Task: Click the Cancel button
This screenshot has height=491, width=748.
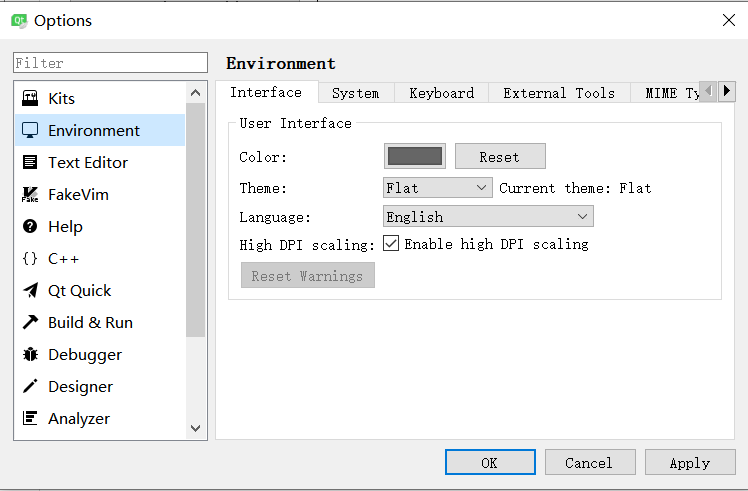Action: pyautogui.click(x=590, y=462)
